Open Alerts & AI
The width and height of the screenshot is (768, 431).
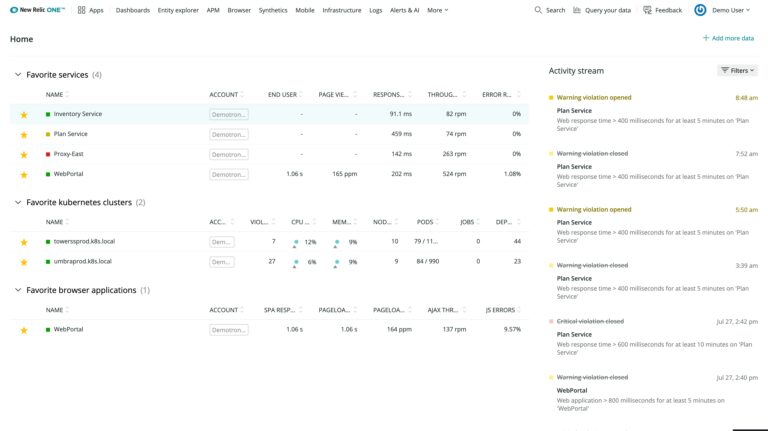pyautogui.click(x=405, y=10)
